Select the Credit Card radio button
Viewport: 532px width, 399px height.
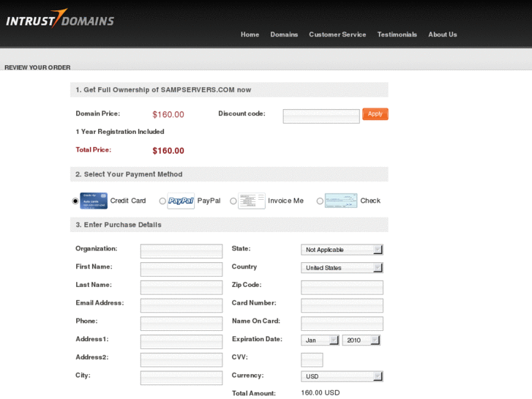tap(75, 201)
